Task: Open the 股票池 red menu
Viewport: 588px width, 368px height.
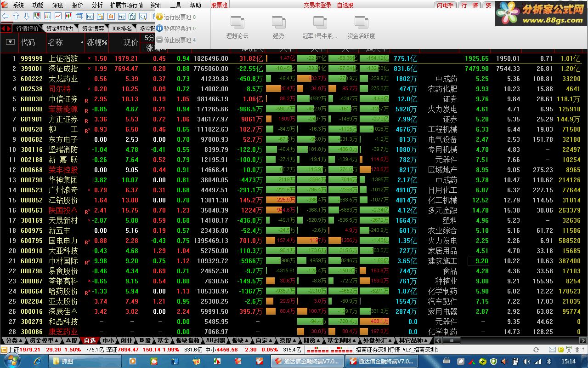Action: (x=219, y=5)
